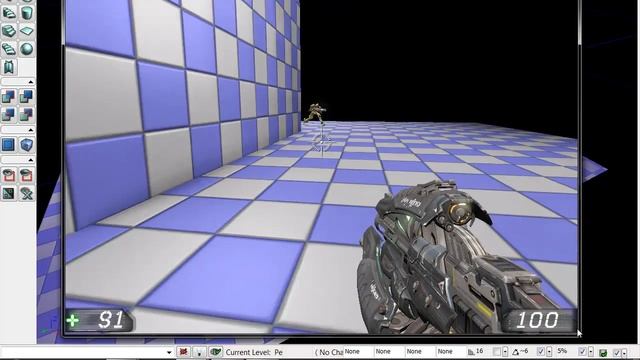Click the fourth None field in status bar
640x360 pixels.
click(x=451, y=351)
